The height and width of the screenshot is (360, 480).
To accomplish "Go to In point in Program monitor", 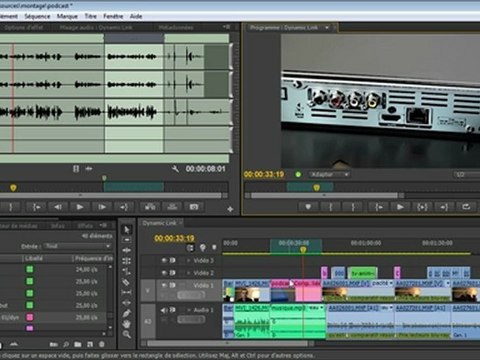I will 378,207.
